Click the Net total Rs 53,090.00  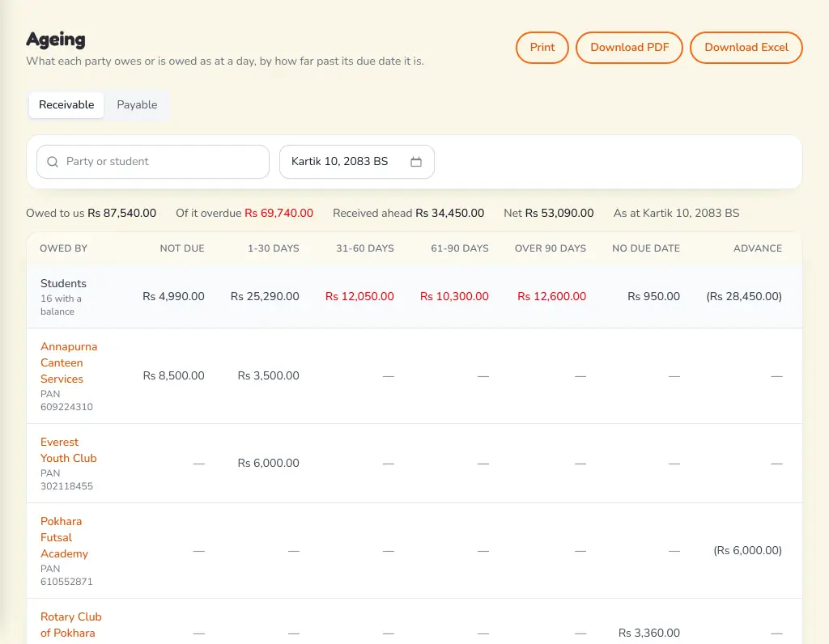pos(559,213)
